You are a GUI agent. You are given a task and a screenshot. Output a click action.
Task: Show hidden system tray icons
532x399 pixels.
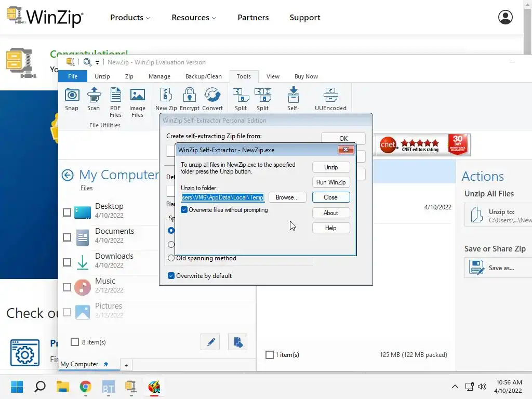coord(455,387)
